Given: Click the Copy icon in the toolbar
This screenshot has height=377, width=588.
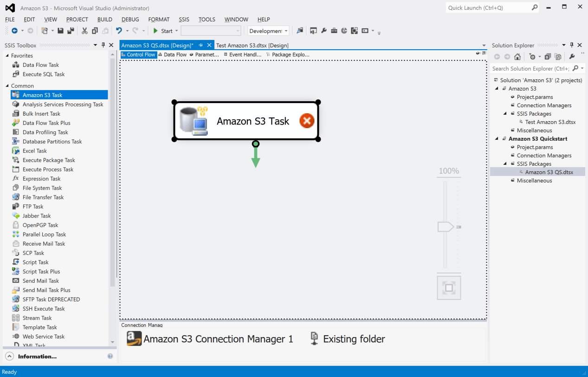Looking at the screenshot, I should 95,31.
